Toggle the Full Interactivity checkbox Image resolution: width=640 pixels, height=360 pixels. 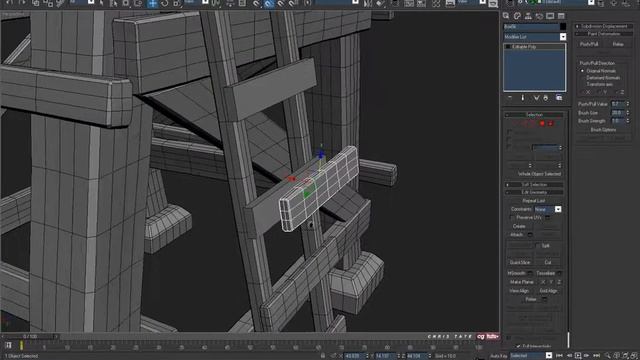(519, 346)
